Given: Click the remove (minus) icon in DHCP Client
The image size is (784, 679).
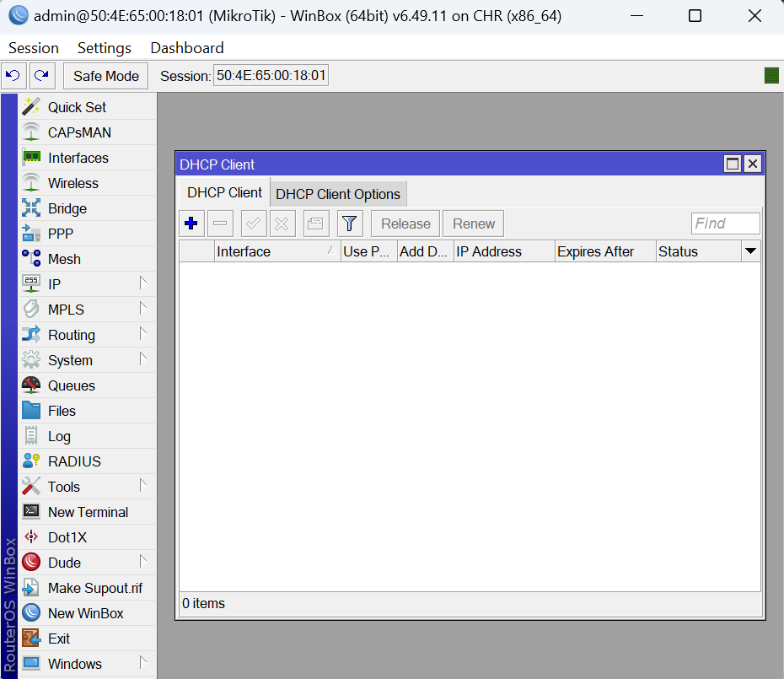Looking at the screenshot, I should coord(220,224).
